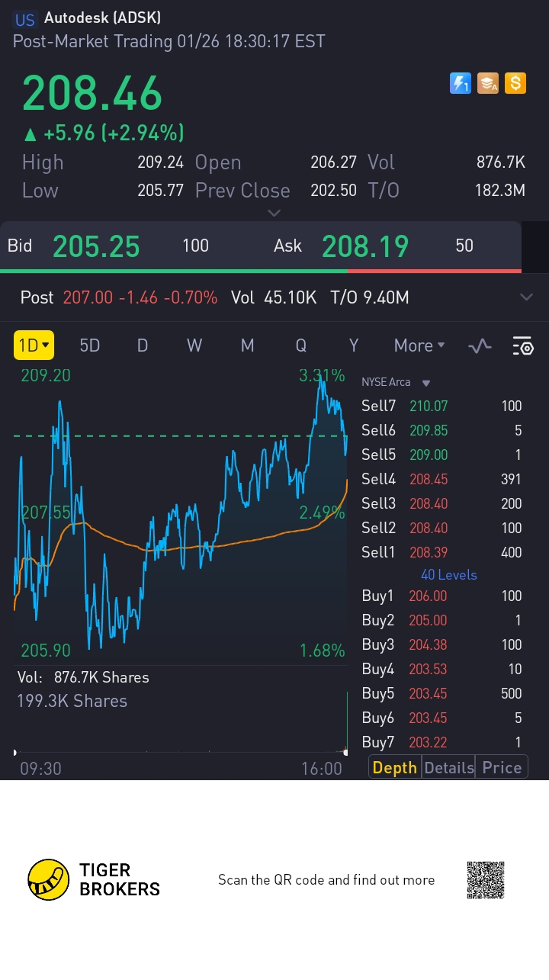549x980 pixels.
Task: Tap the Buy5 order book row
Action: tap(441, 694)
